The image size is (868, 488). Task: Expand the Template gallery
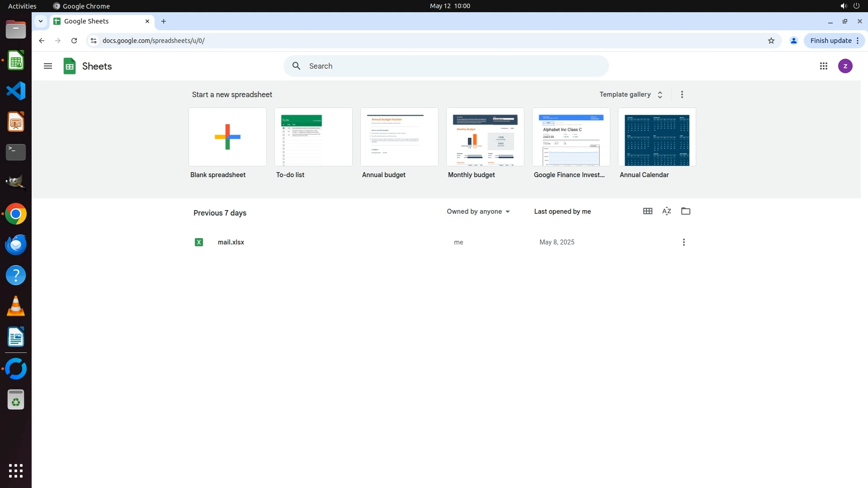[x=631, y=94]
